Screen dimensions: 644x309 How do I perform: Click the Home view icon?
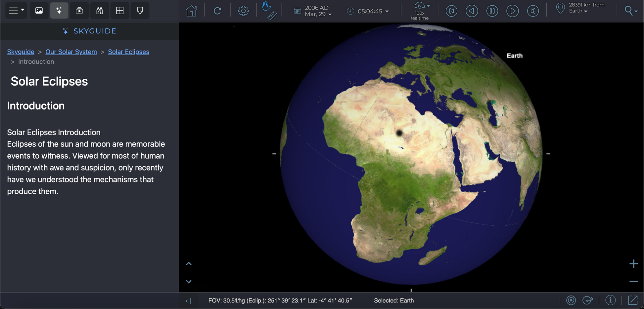(191, 11)
